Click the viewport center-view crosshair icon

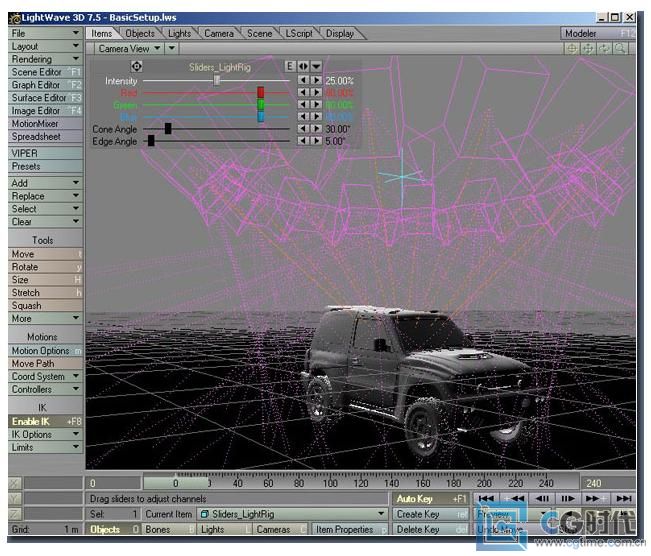(x=574, y=48)
